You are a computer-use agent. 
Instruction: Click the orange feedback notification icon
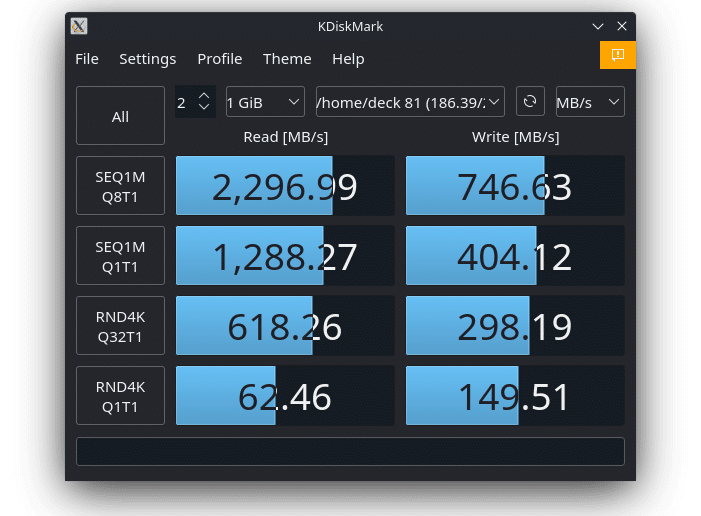[618, 55]
